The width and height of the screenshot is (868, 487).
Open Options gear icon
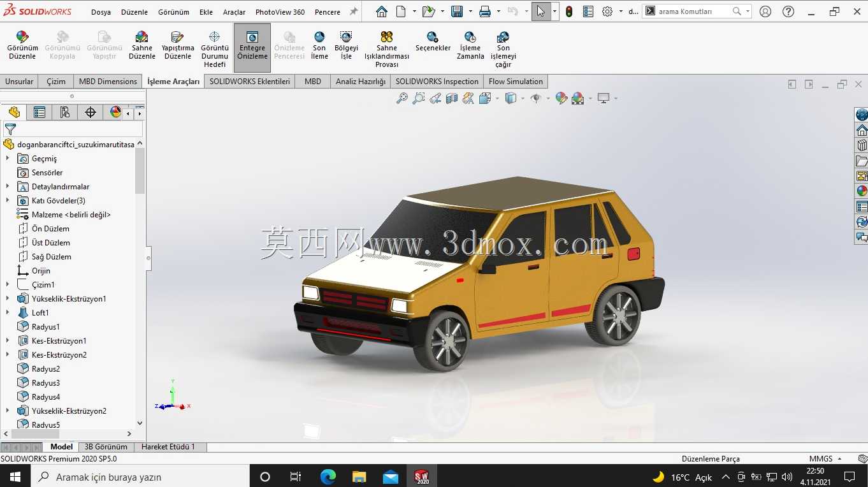tap(607, 11)
